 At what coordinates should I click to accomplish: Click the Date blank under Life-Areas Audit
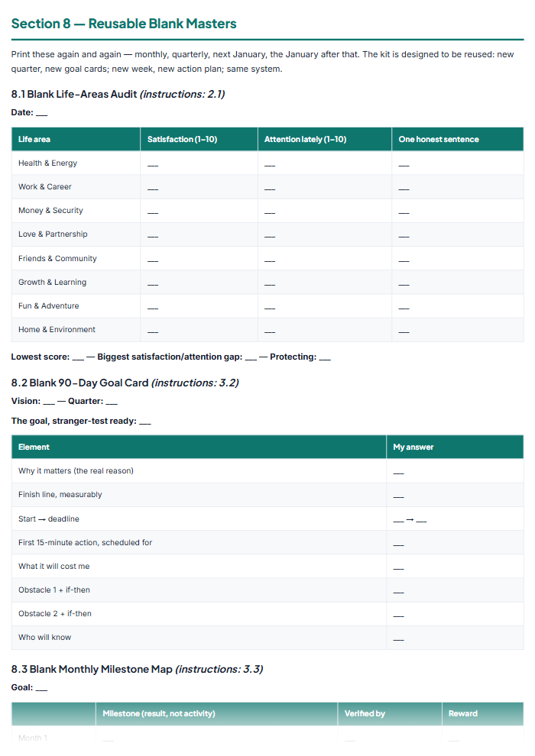pos(41,113)
